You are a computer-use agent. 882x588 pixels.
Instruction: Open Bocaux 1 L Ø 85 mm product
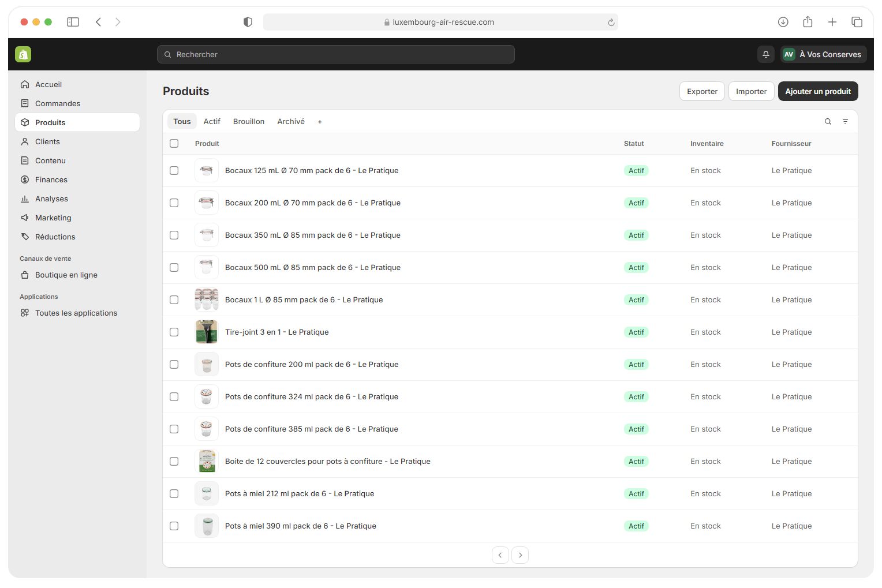tap(304, 300)
